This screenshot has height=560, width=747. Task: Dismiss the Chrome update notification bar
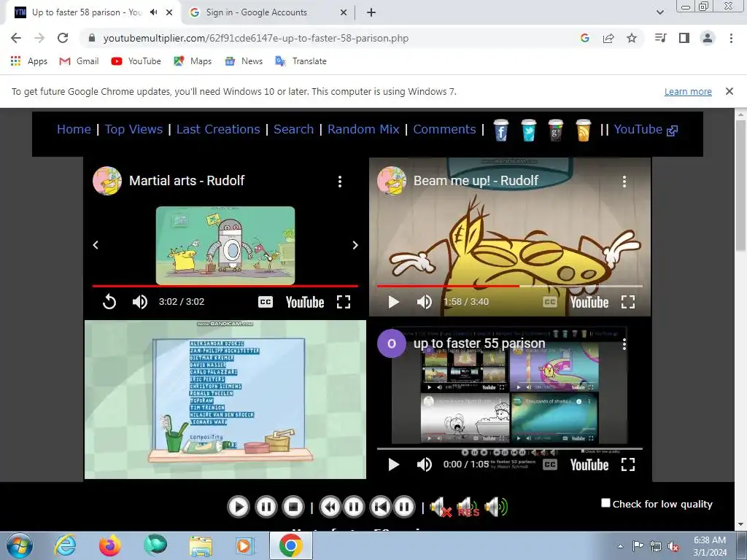(729, 91)
